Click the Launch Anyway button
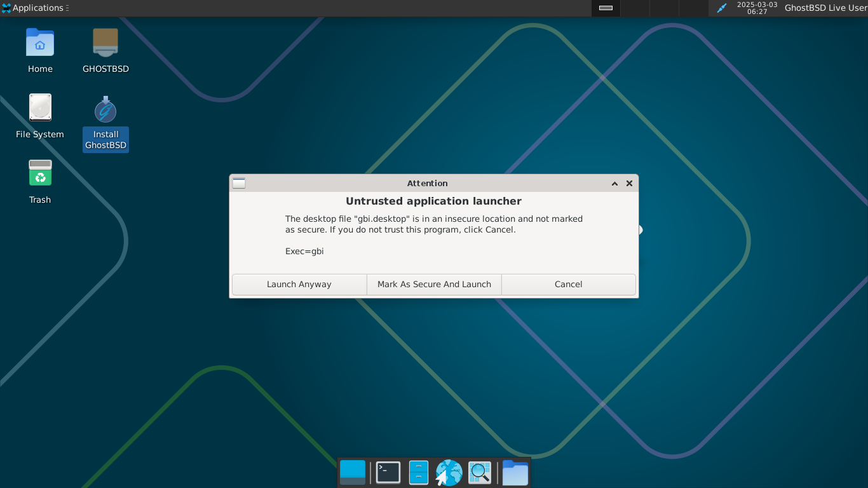 [299, 285]
